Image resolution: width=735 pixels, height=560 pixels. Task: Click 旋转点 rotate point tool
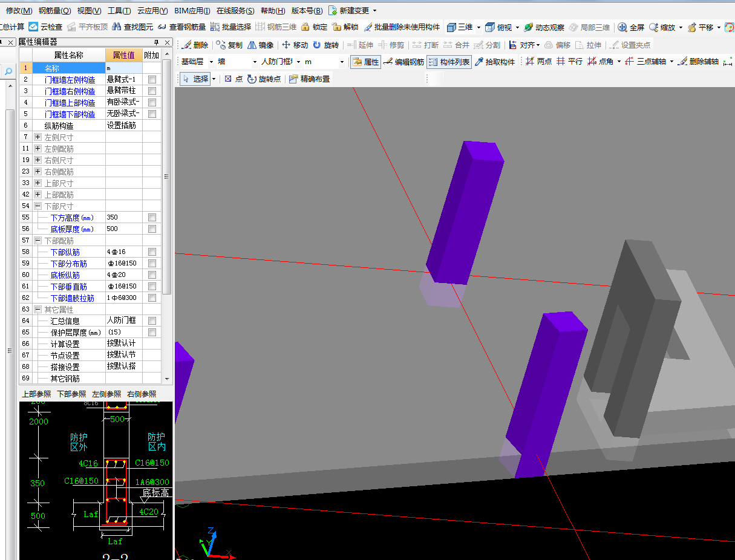[264, 79]
